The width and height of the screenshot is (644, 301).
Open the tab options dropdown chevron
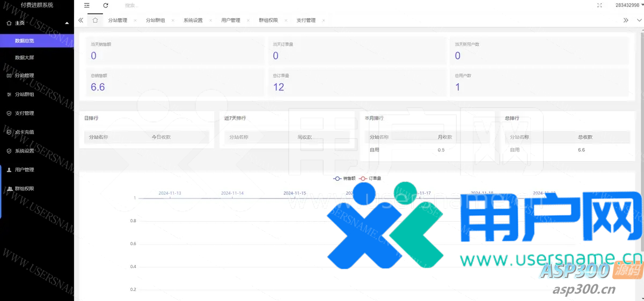(x=639, y=20)
